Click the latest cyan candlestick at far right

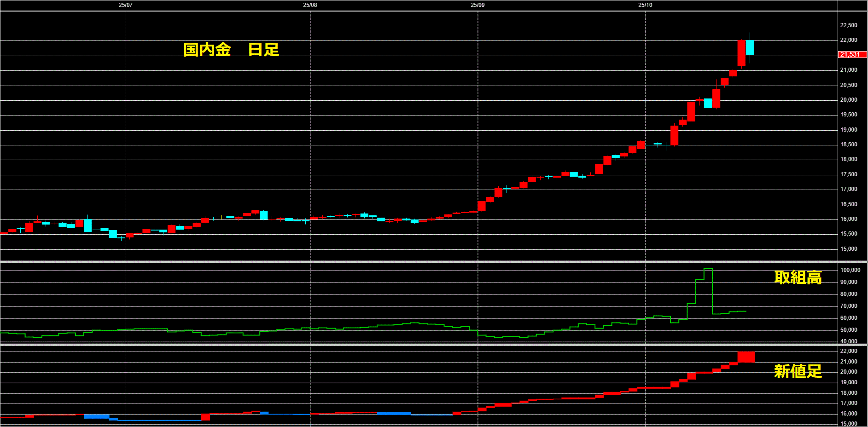point(750,48)
